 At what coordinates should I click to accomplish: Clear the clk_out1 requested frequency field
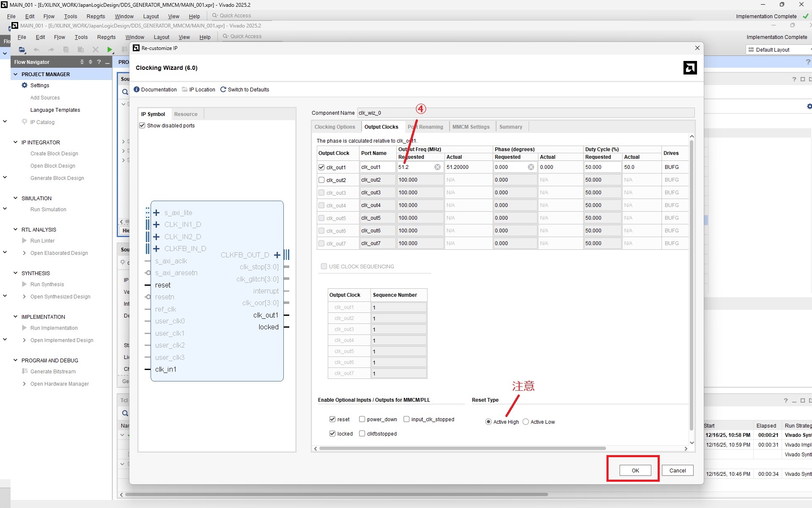tap(437, 167)
